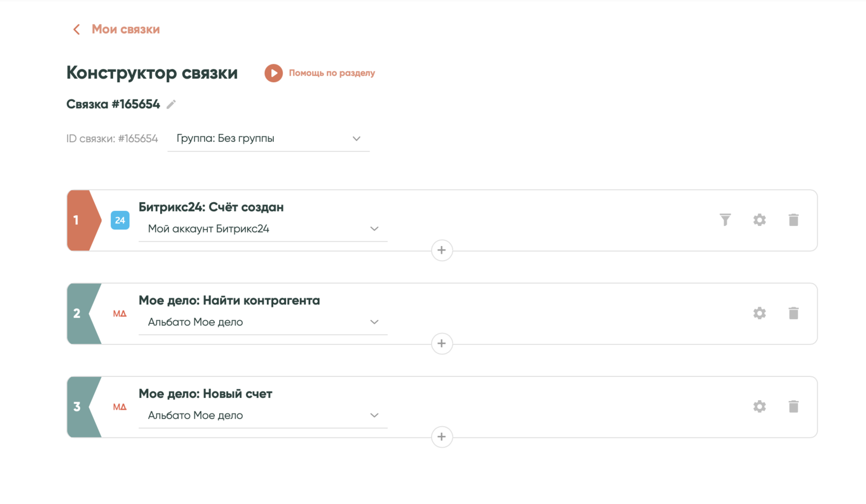Expand the Группа: Без группы dropdown
This screenshot has width=866, height=504.
tap(268, 139)
